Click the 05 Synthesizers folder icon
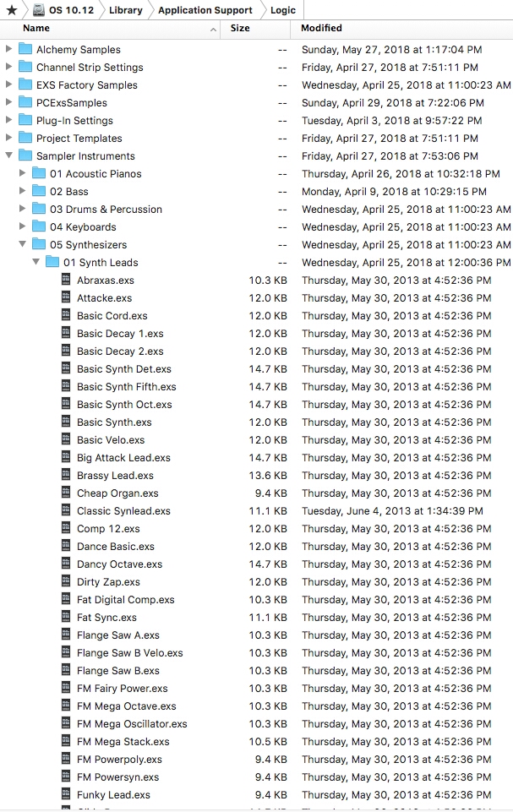513x812 pixels. pos(38,244)
